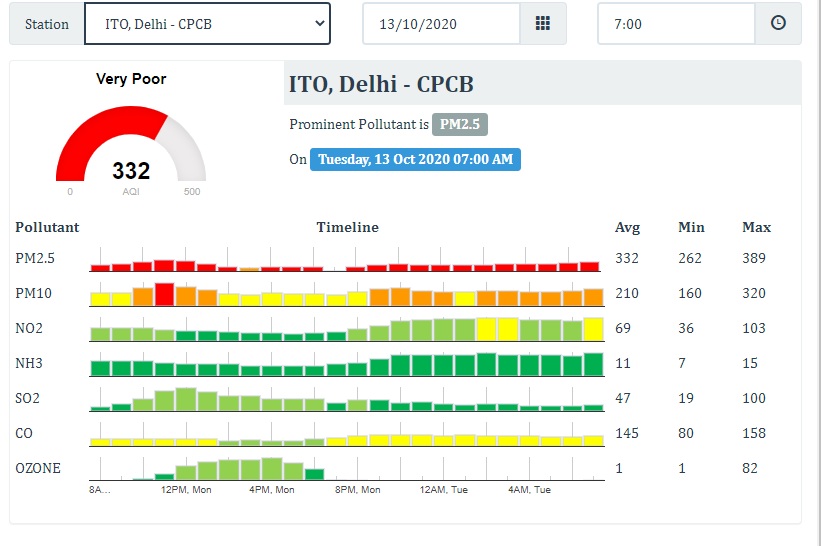Click the NO2 average value 69
821x546 pixels.
click(x=623, y=328)
